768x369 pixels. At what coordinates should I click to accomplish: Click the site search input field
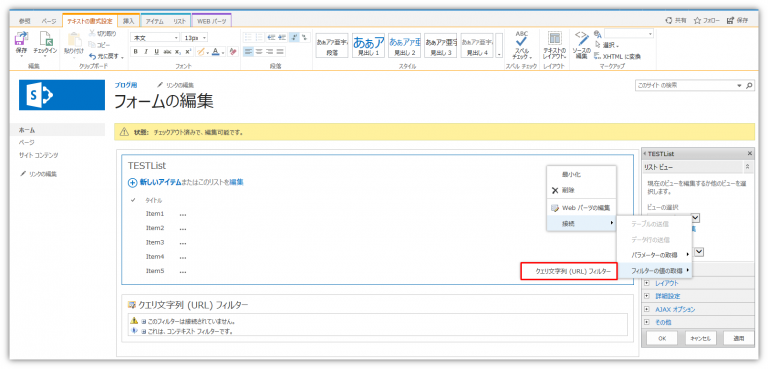tap(685, 85)
